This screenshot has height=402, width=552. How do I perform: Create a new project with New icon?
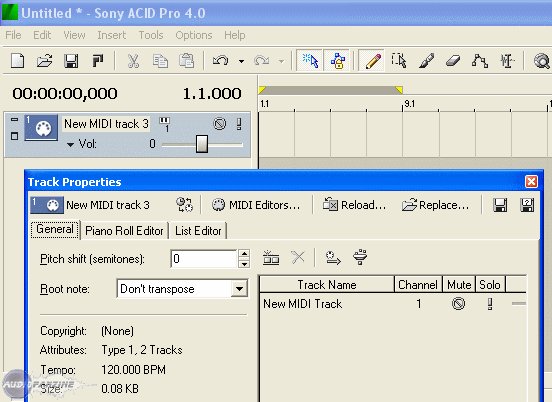point(18,61)
